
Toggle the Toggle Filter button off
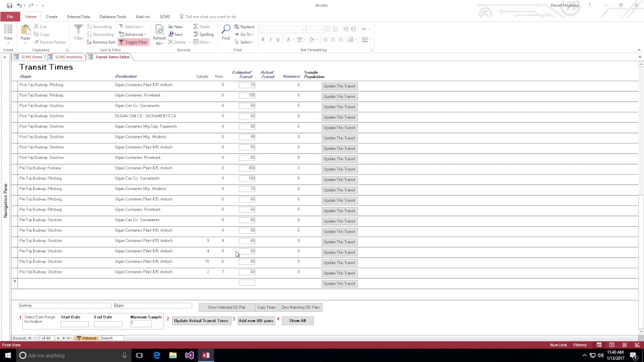click(133, 42)
